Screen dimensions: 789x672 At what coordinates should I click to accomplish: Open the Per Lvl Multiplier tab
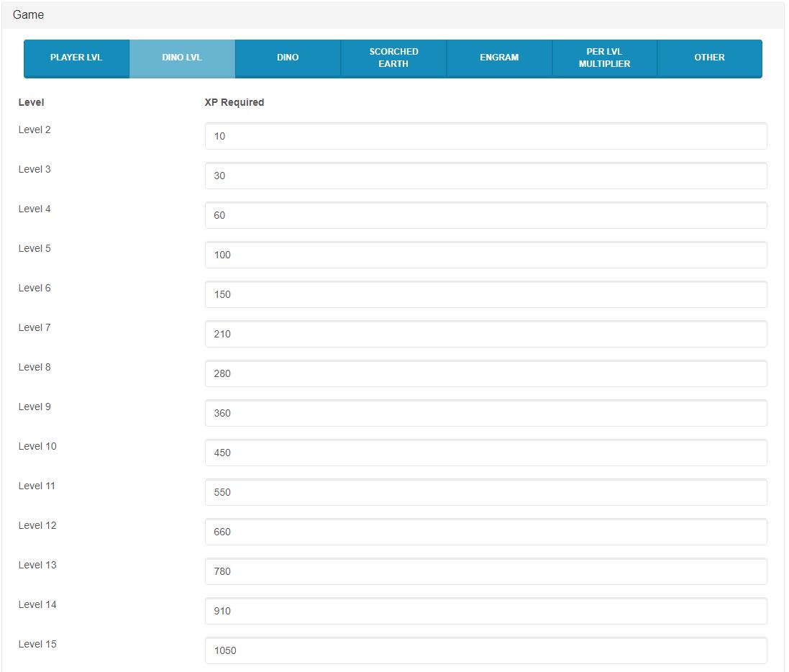pos(604,58)
